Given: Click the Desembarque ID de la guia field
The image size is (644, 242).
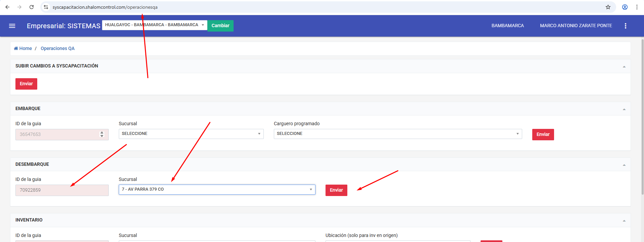Looking at the screenshot, I should pos(62,190).
